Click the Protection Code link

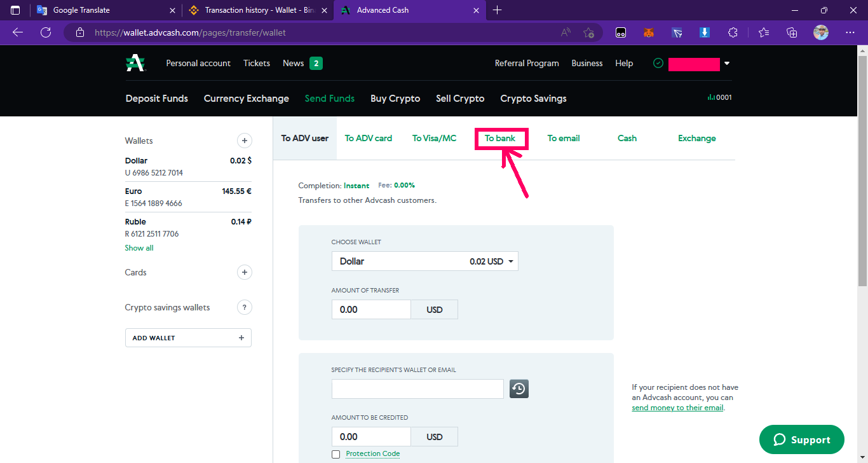click(373, 454)
